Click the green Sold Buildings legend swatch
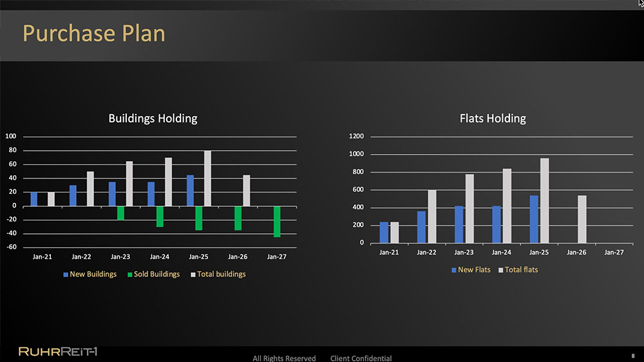This screenshot has width=644, height=362. pos(129,274)
